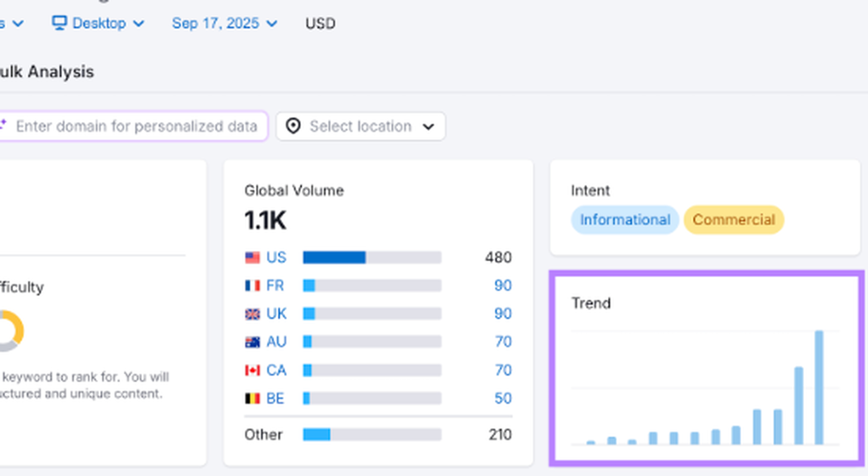Click the US volume progress bar
Viewport: 868px width, 476px height.
pyautogui.click(x=372, y=257)
